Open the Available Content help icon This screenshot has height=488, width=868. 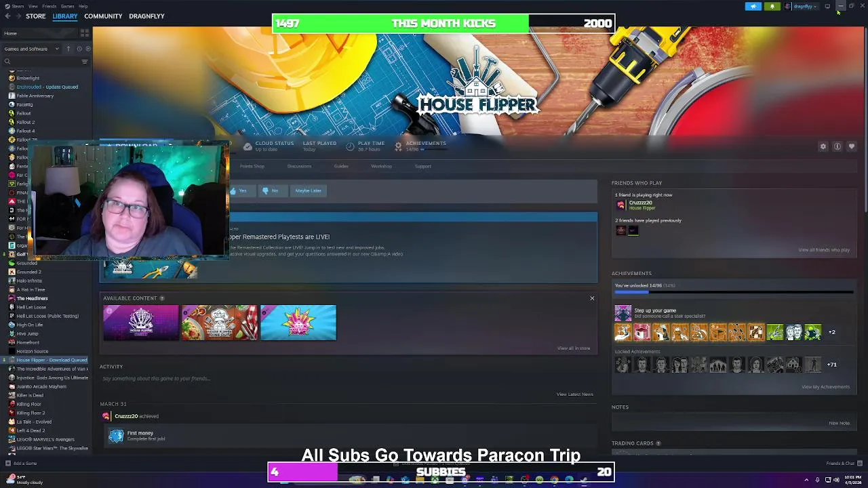pos(161,298)
